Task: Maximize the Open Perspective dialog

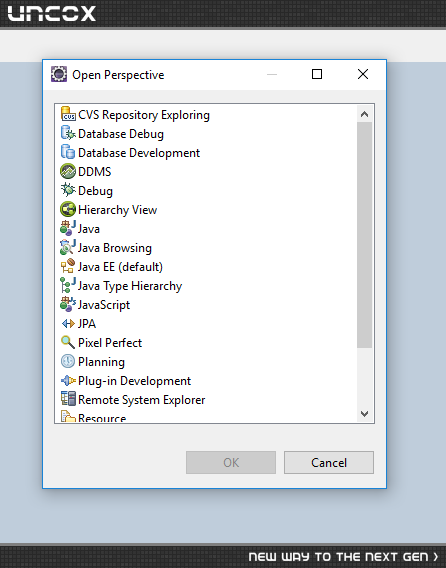Action: tap(317, 74)
